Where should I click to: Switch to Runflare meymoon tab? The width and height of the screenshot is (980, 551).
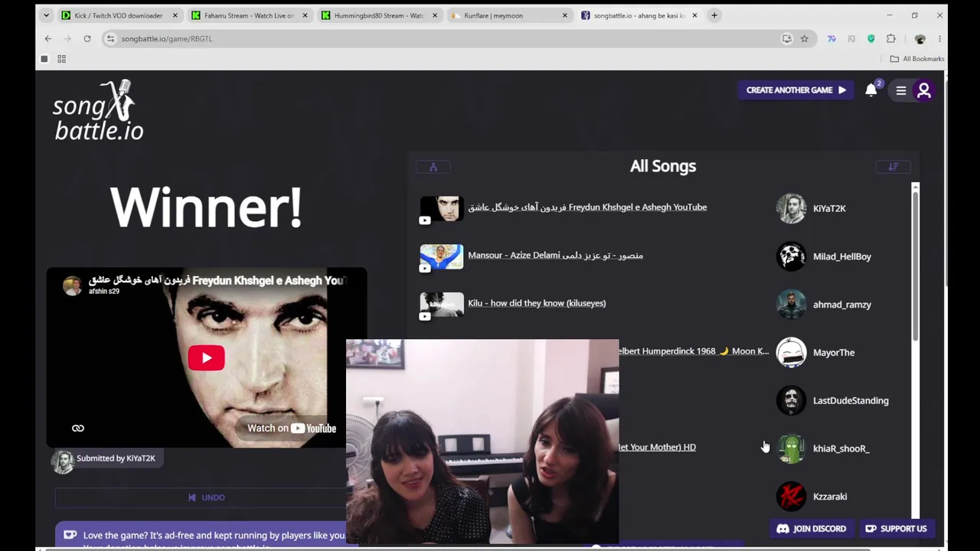click(x=509, y=15)
